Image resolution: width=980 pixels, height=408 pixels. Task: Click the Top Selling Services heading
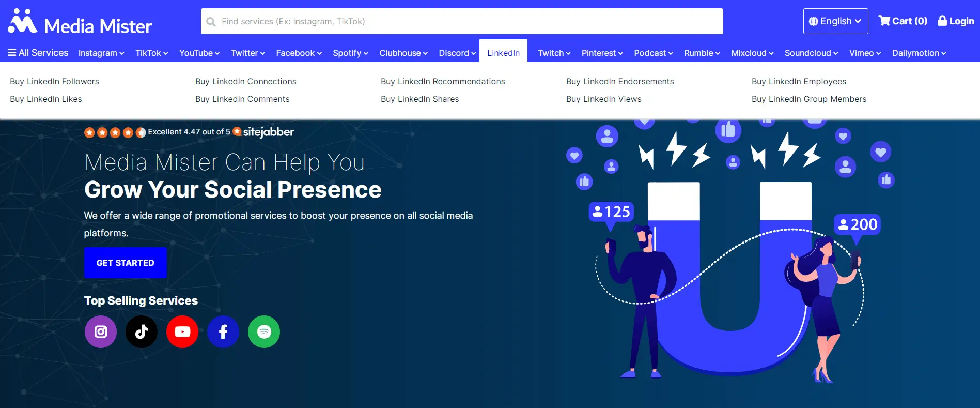pos(141,300)
